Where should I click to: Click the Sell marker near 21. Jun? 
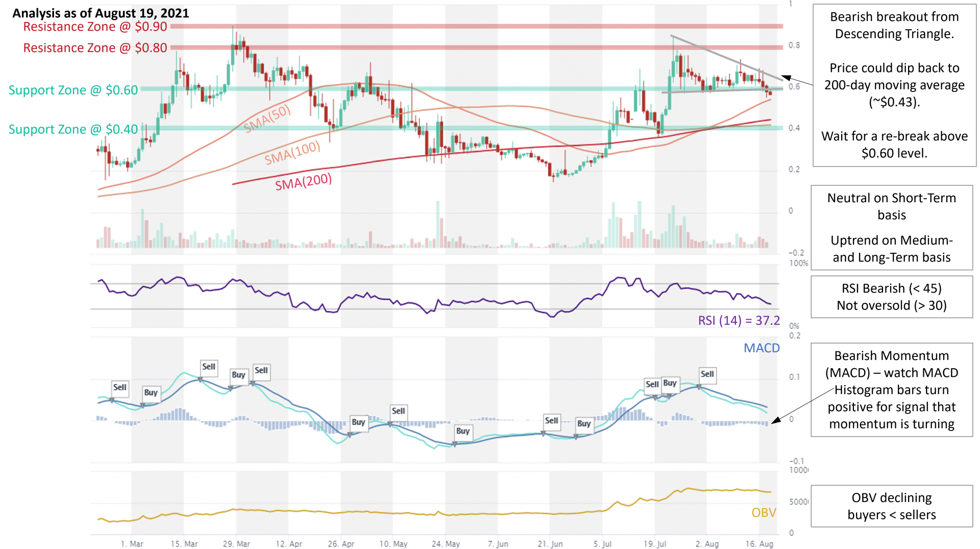point(551,421)
